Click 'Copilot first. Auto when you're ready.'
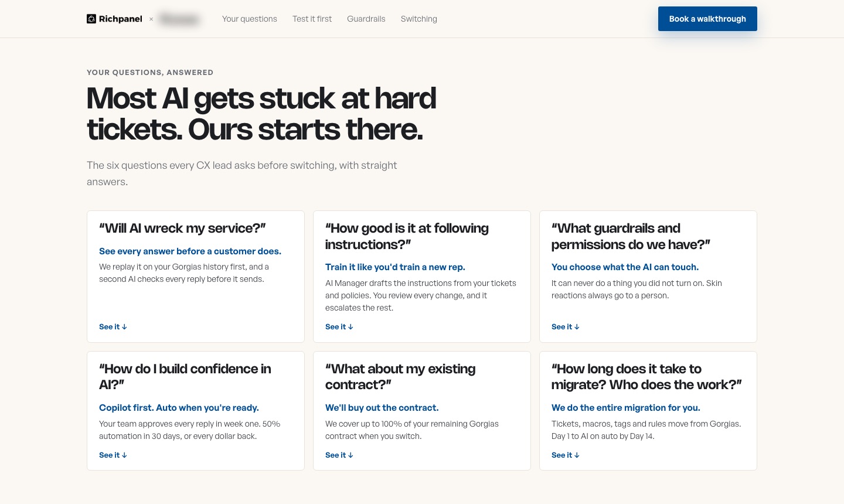 click(x=179, y=407)
